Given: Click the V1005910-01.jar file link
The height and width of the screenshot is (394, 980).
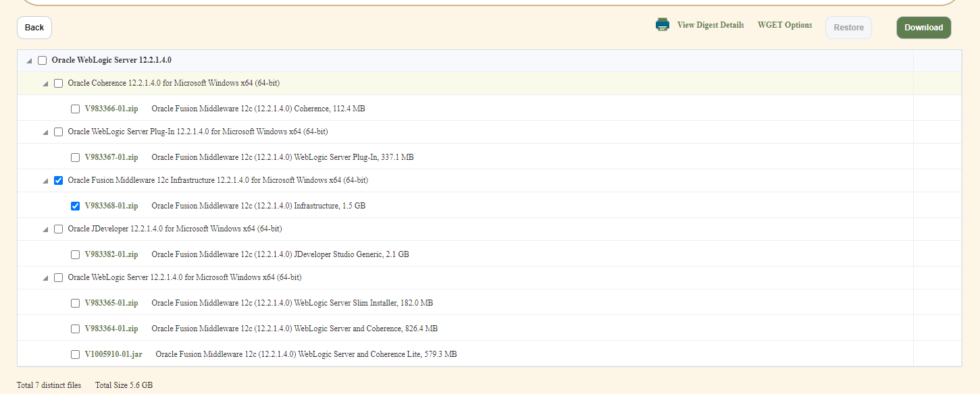Looking at the screenshot, I should [x=113, y=354].
